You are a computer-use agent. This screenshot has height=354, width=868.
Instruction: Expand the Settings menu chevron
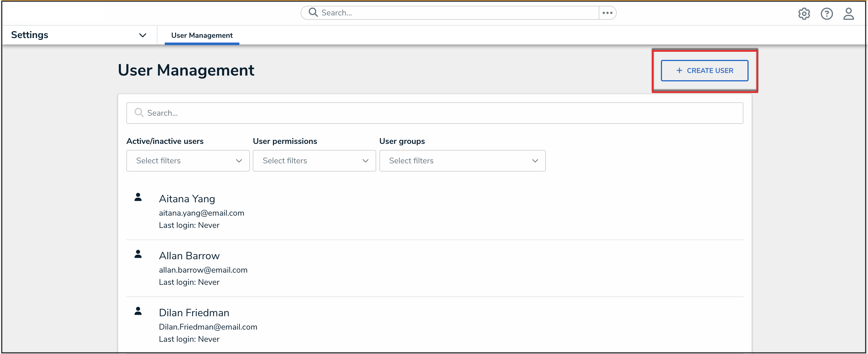click(143, 35)
